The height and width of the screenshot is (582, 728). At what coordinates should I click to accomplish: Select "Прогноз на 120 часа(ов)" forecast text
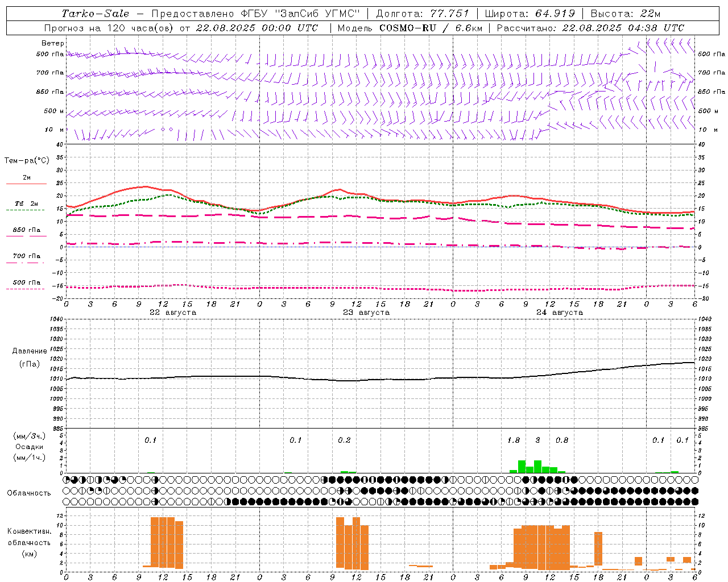[x=109, y=28]
